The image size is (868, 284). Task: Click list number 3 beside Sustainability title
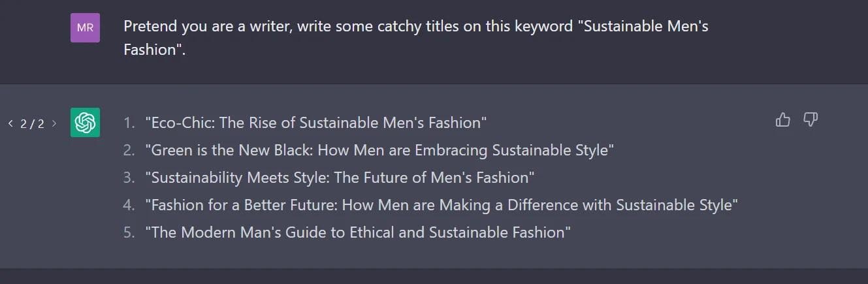click(x=129, y=178)
